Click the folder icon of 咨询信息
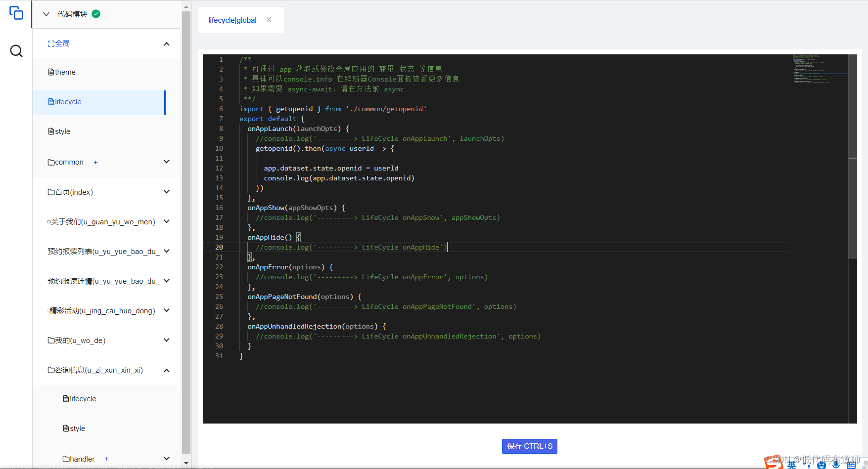Image resolution: width=868 pixels, height=469 pixels. 51,370
